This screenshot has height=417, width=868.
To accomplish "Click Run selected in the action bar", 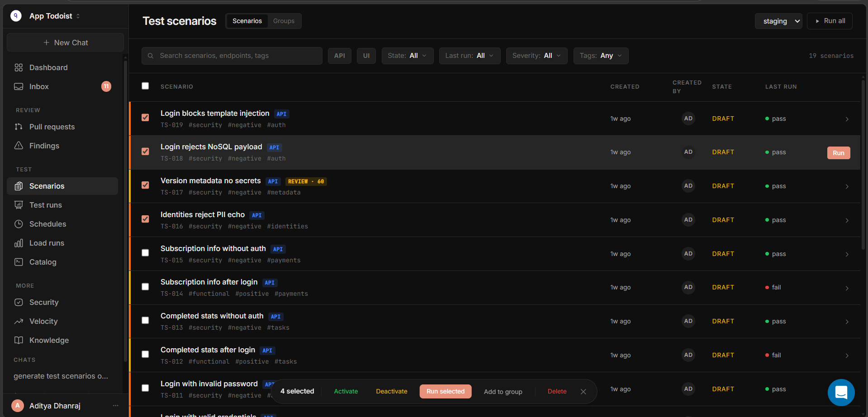I will 446,392.
